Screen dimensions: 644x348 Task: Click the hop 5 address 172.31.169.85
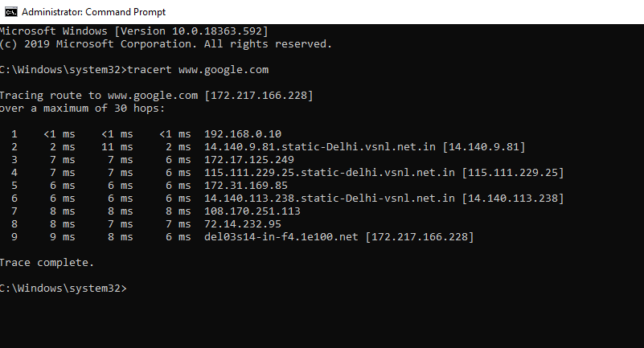pos(246,185)
